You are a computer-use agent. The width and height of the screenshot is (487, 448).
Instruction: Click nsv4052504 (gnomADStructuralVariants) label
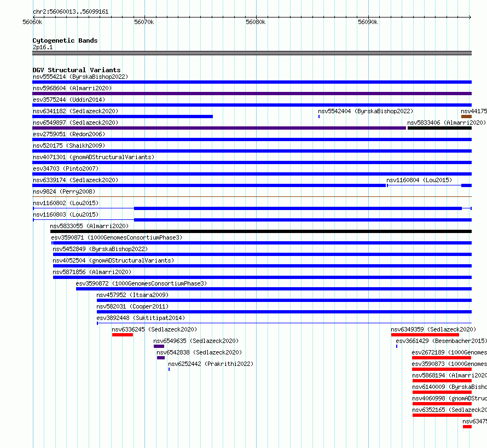(x=113, y=260)
